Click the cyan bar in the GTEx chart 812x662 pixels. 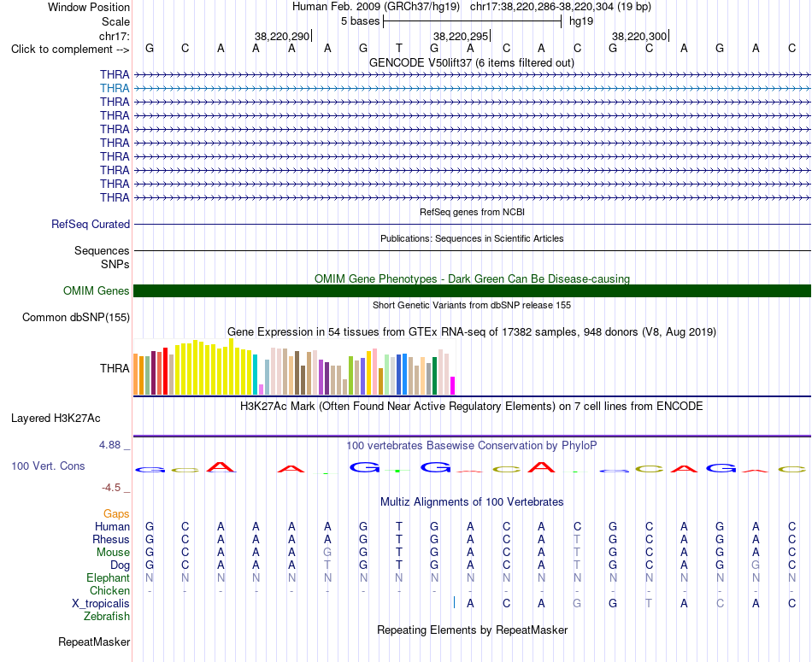(256, 375)
